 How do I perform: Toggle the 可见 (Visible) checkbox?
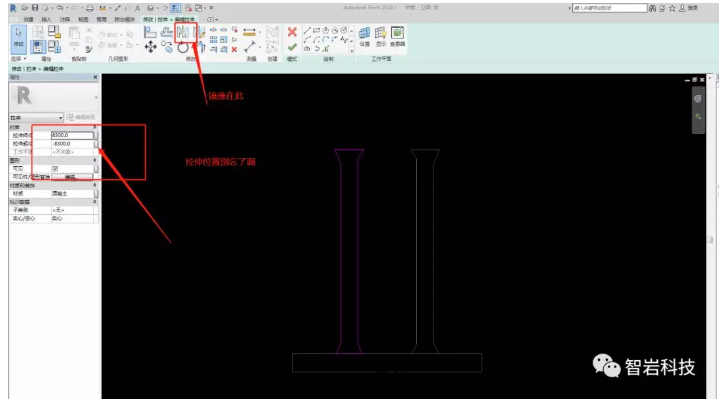pos(55,169)
